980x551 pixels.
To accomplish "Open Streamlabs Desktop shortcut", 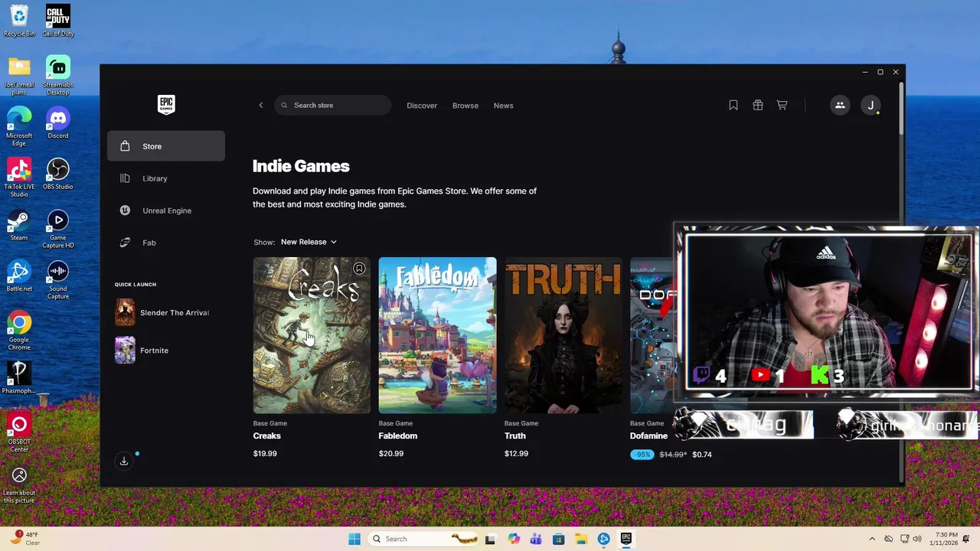I will point(58,76).
